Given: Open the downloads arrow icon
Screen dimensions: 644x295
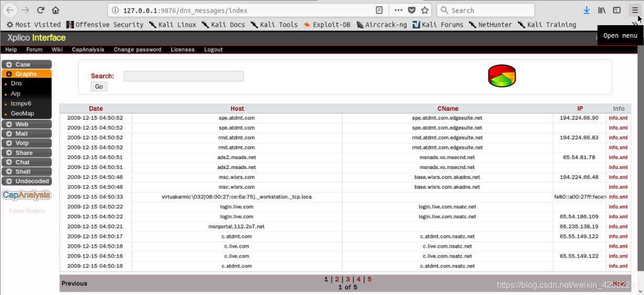Looking at the screenshot, I should tap(587, 10).
